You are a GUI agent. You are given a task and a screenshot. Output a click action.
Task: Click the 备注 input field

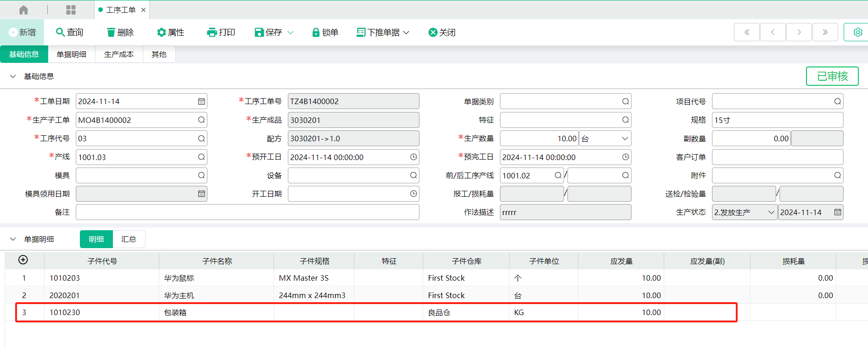(x=247, y=212)
